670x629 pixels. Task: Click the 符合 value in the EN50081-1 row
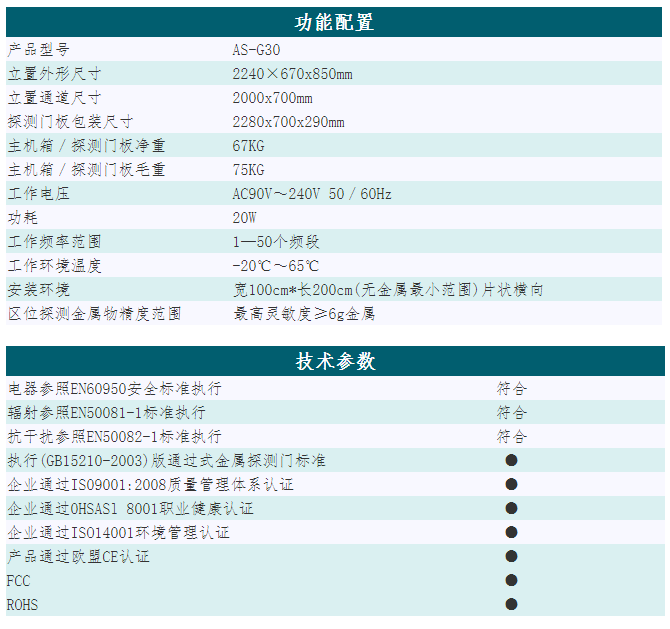512,412
